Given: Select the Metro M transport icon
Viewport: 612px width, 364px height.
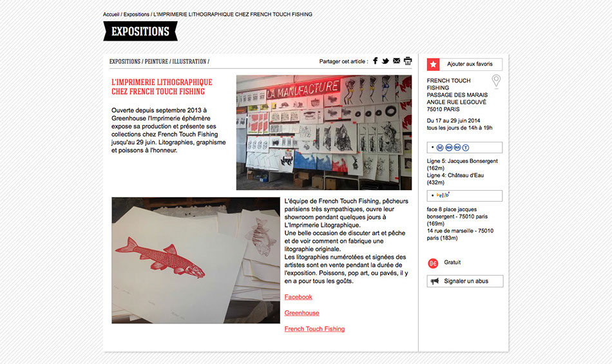Looking at the screenshot, I should pos(440,148).
